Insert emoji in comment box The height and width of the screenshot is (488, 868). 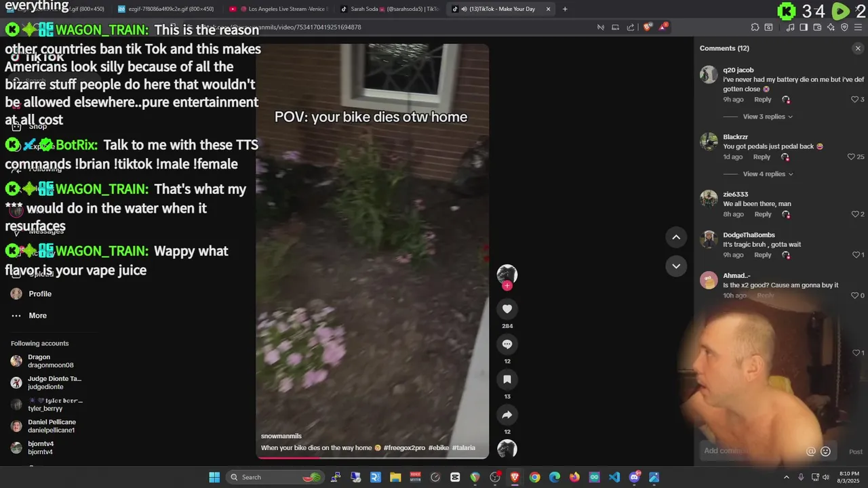(825, 451)
